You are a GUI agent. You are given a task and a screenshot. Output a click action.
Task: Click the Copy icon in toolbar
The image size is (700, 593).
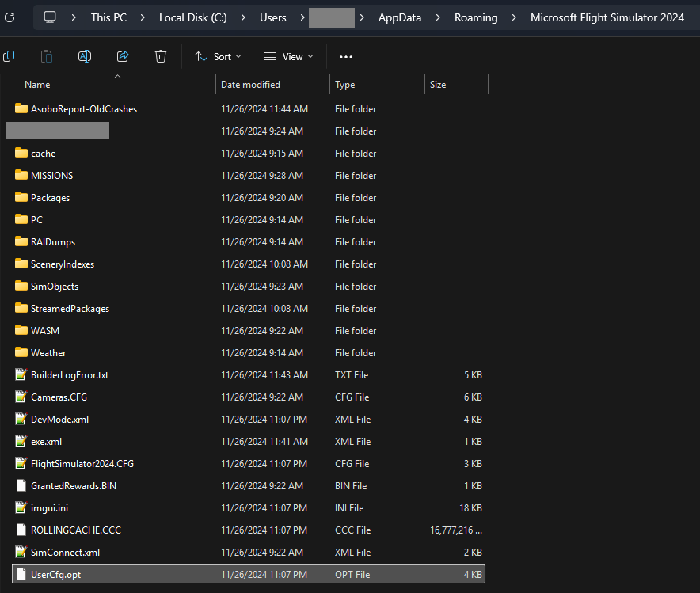(9, 57)
